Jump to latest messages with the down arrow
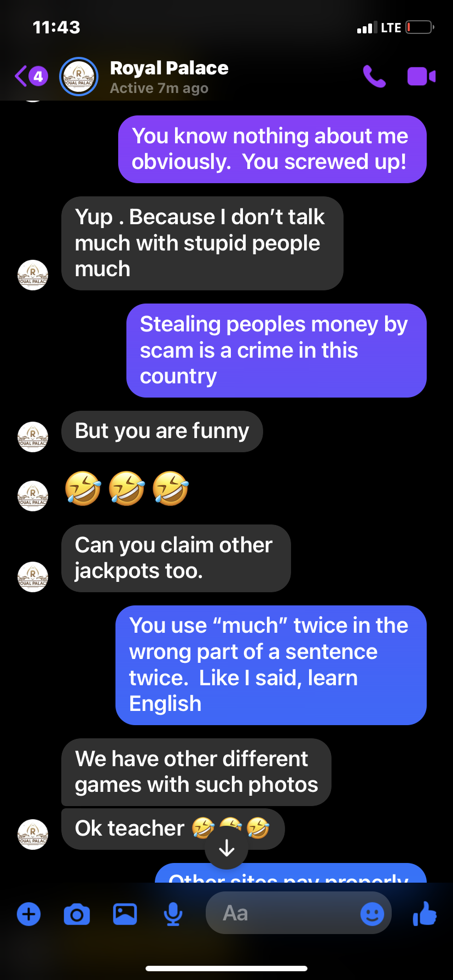This screenshot has height=980, width=453. point(226,848)
